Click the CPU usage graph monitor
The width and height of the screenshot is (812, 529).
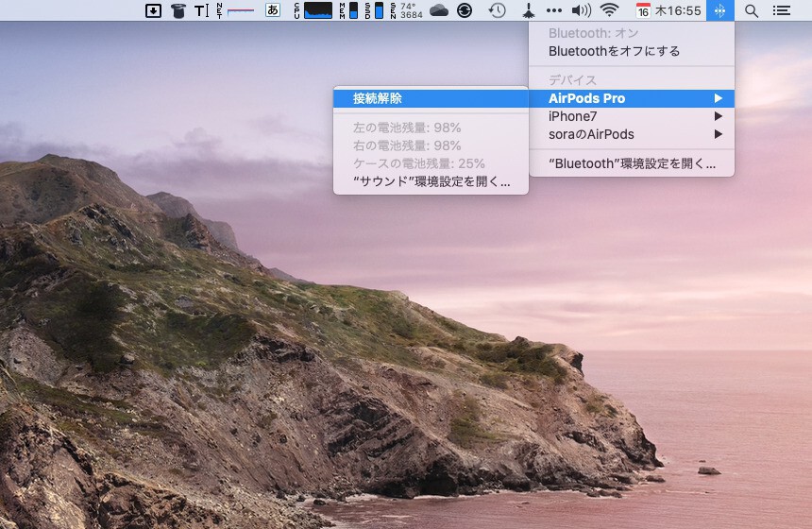pos(317,10)
